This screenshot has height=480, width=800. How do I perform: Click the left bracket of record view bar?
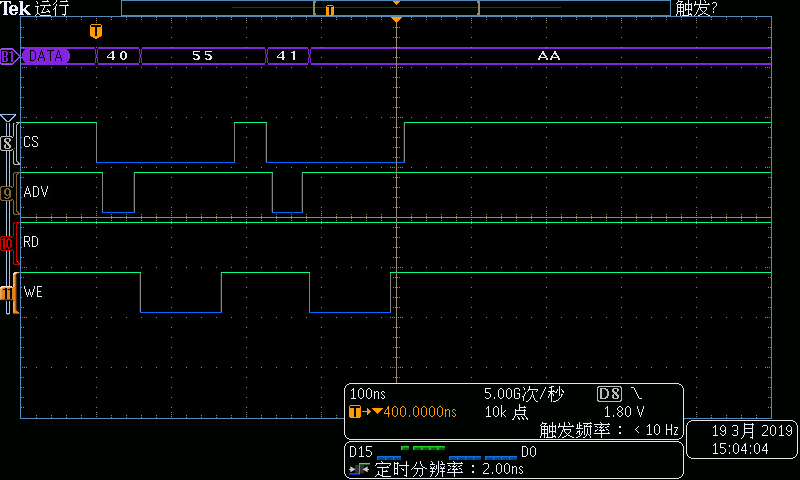tap(315, 8)
